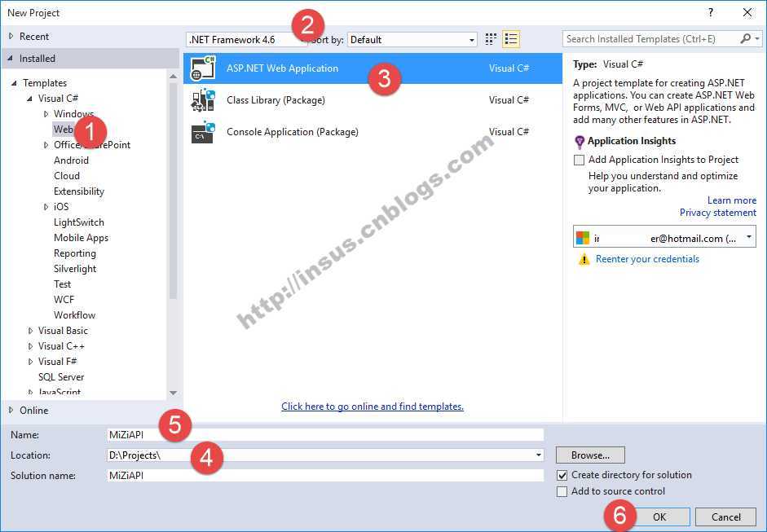Select the Test template category
This screenshot has width=767, height=532.
[62, 284]
